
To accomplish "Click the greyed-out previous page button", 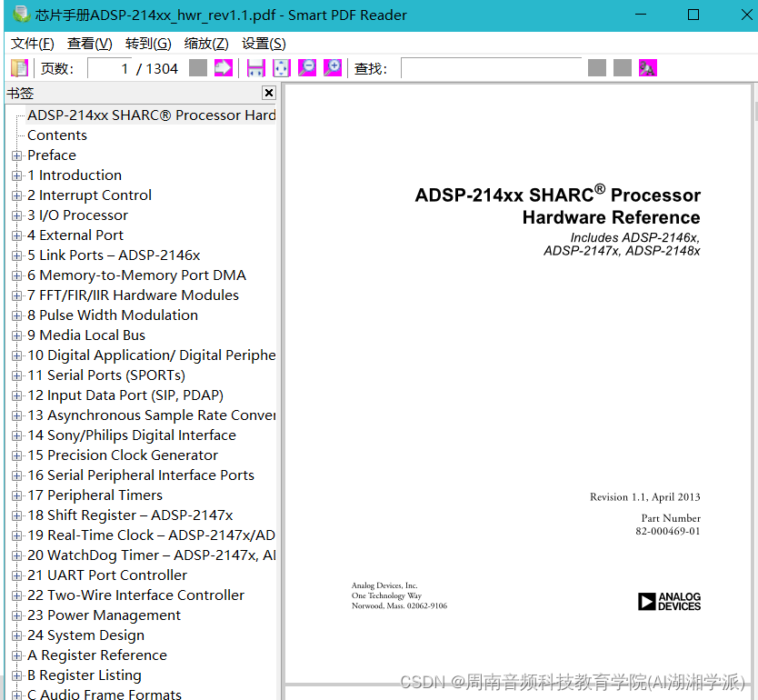I will coord(198,68).
